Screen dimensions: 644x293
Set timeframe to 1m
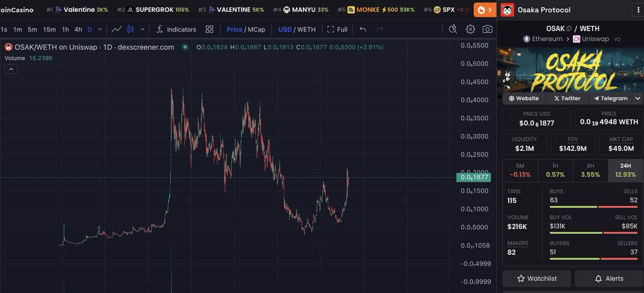pos(18,30)
